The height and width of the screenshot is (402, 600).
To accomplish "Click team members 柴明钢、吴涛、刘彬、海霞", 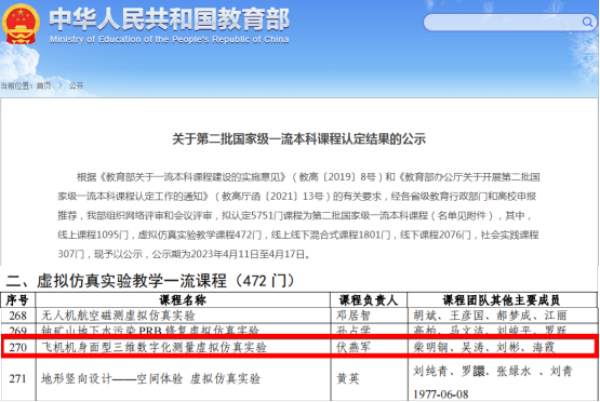I will tap(484, 347).
